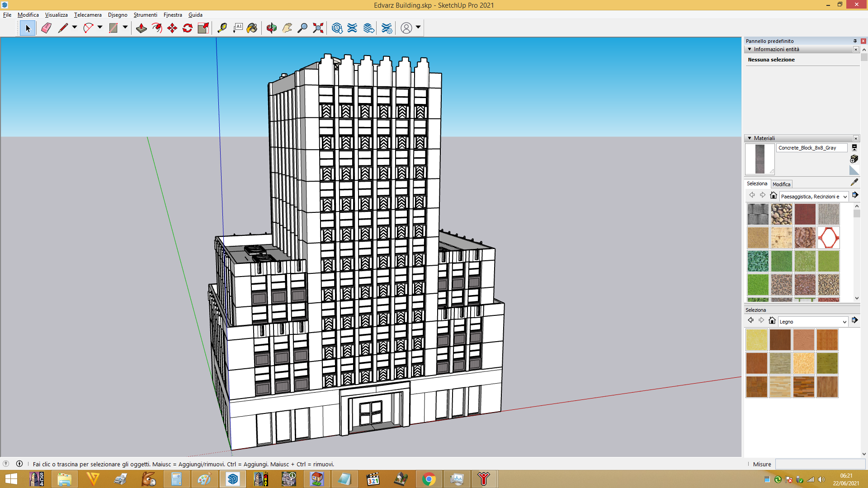
Task: Open Chrome from the taskbar
Action: 429,479
